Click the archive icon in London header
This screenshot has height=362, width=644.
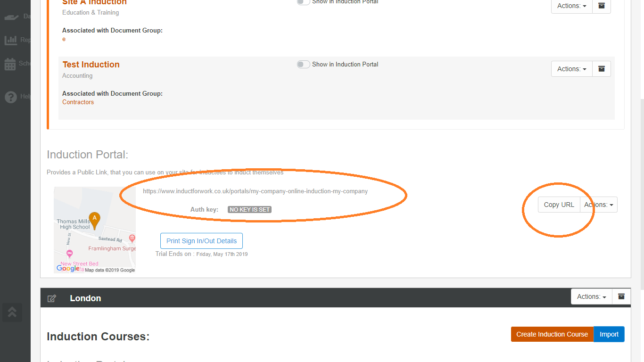pyautogui.click(x=621, y=296)
